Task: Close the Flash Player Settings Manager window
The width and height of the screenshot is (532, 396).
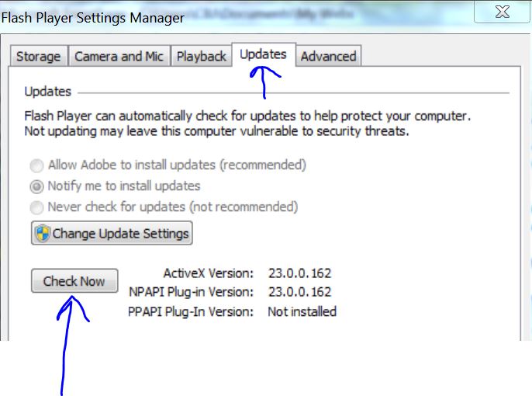Action: [x=503, y=12]
